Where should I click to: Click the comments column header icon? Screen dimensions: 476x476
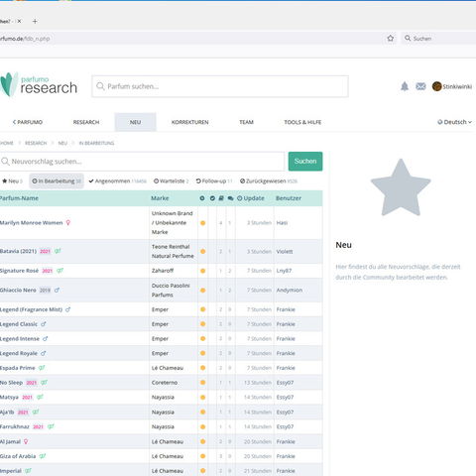[230, 198]
